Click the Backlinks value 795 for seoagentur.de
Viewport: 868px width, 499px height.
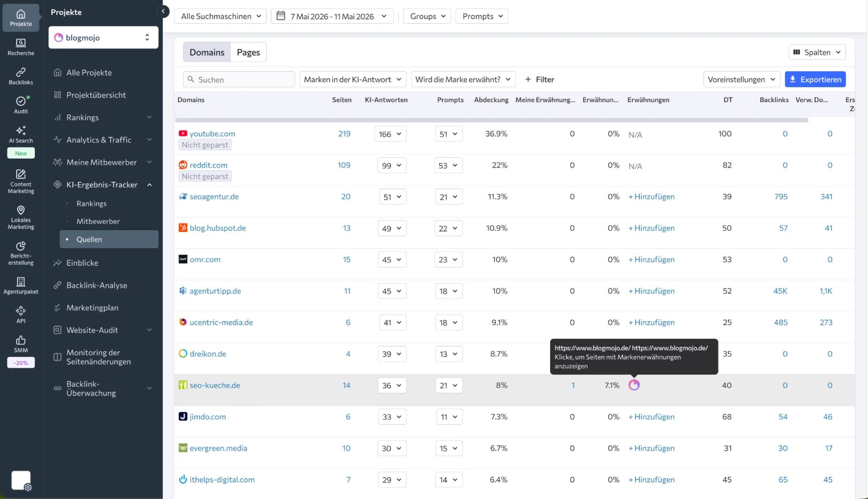point(781,197)
